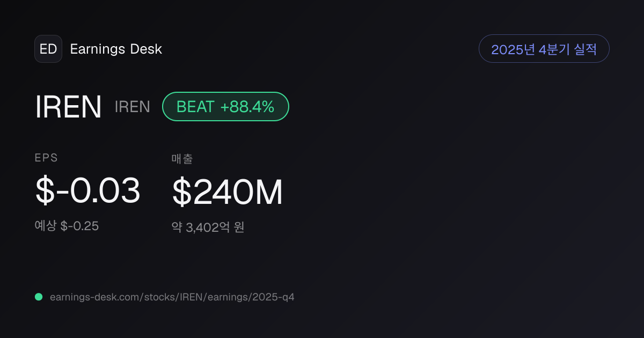The height and width of the screenshot is (338, 644).
Task: Click the +88.4% percentage in badge
Action: 247,107
